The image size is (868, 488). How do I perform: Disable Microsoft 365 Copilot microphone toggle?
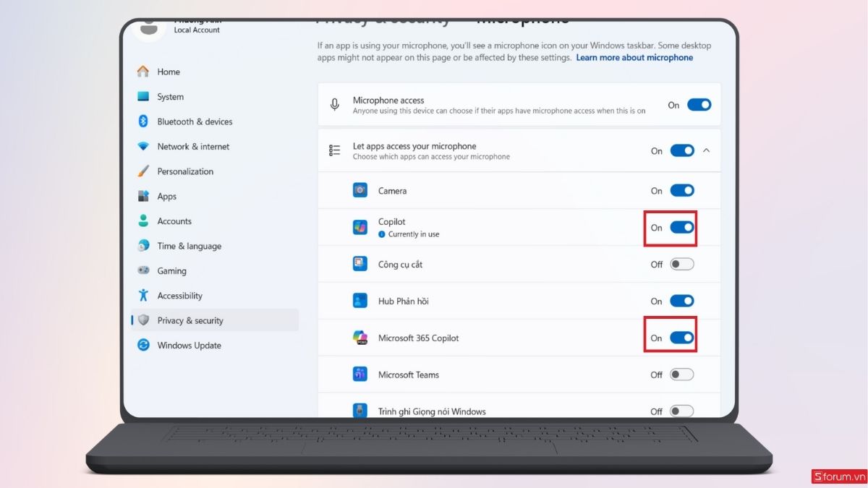[x=682, y=338]
